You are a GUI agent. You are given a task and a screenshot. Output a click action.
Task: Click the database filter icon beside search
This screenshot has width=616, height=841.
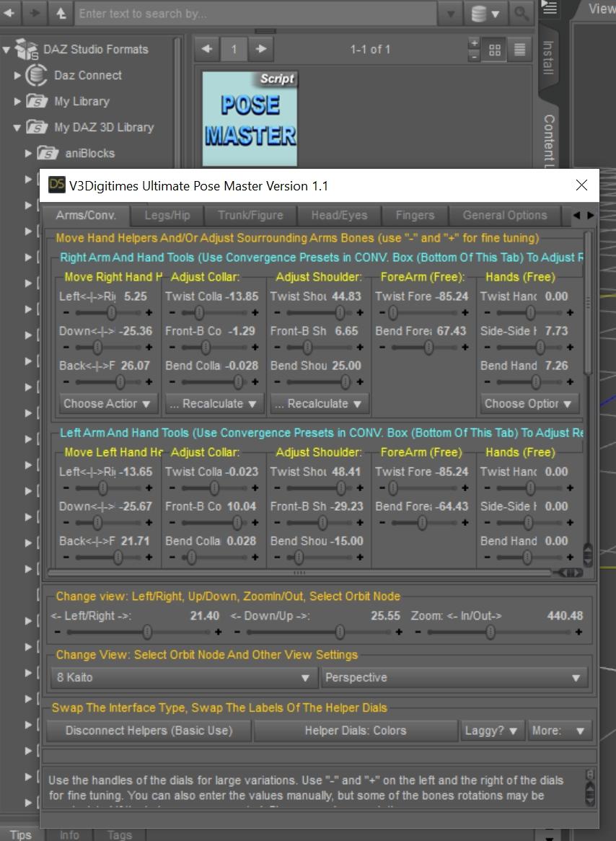point(485,14)
